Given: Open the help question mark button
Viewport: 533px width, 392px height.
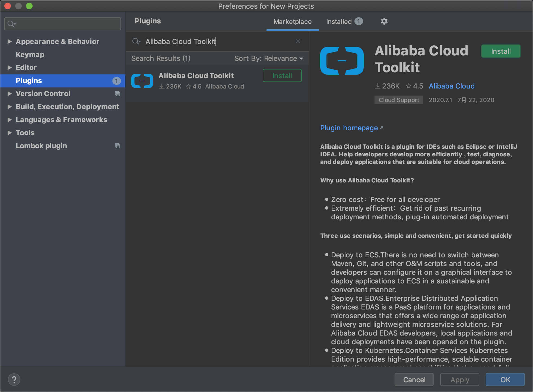Looking at the screenshot, I should click(x=14, y=380).
